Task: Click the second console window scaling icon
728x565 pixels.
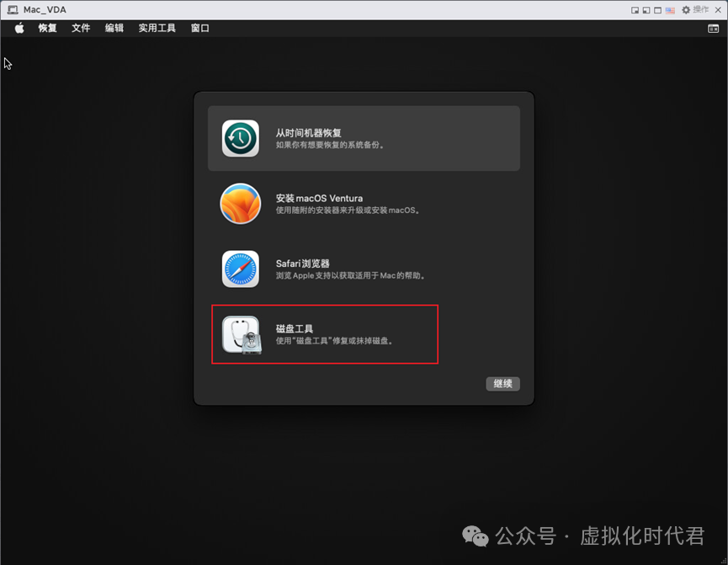Action: (646, 10)
